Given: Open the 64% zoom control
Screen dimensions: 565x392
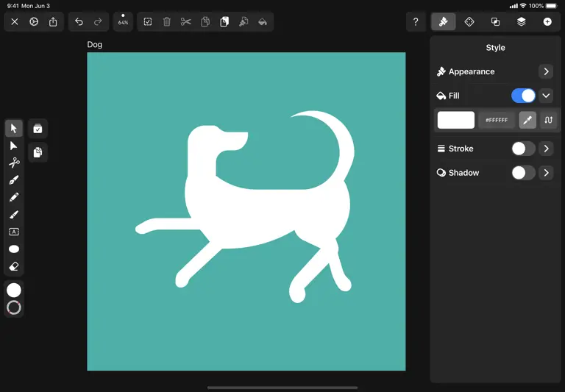Looking at the screenshot, I should point(124,21).
